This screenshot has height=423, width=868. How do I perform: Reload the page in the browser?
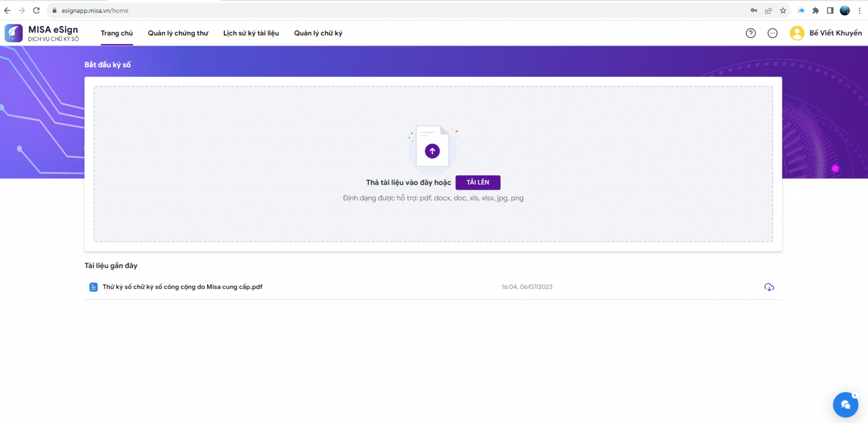[x=36, y=10]
